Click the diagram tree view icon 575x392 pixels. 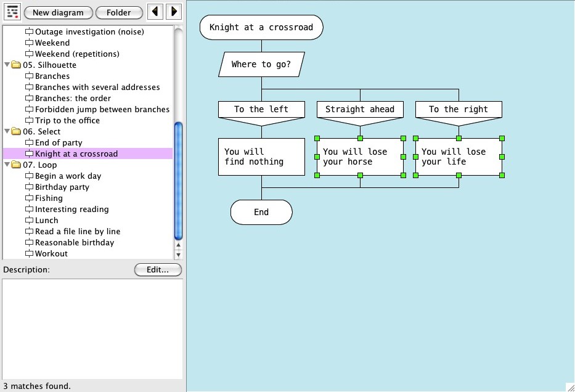pos(12,12)
